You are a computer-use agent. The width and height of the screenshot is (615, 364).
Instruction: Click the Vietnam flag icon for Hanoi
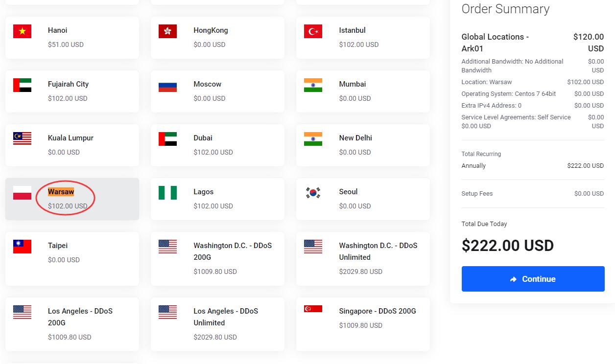pos(22,32)
